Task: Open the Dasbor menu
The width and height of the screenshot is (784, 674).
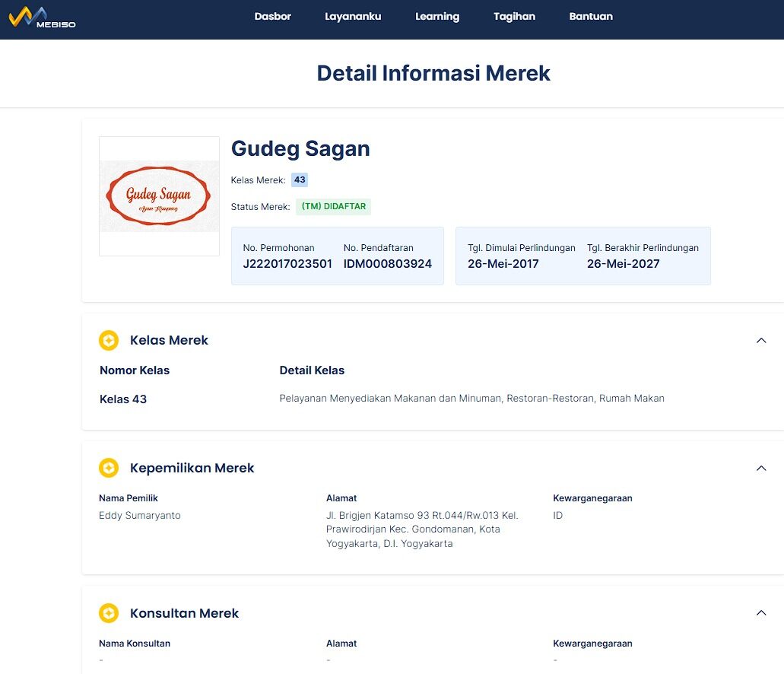Action: [272, 17]
